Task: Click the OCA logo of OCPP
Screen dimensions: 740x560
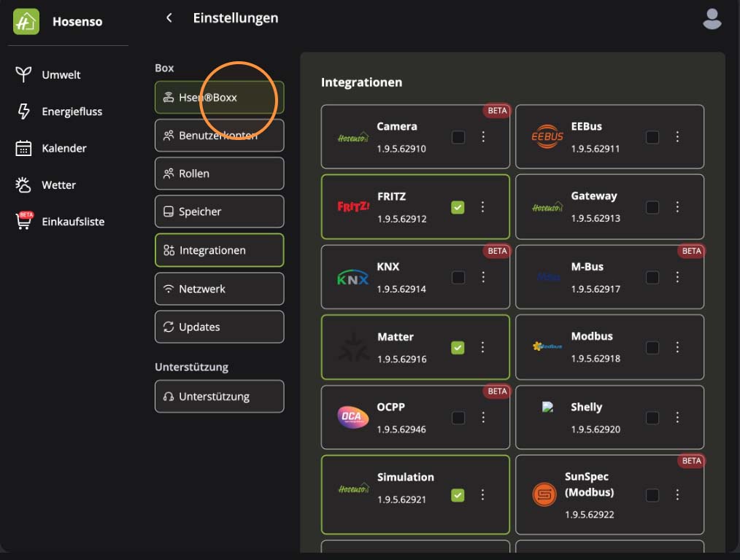Action: (352, 416)
